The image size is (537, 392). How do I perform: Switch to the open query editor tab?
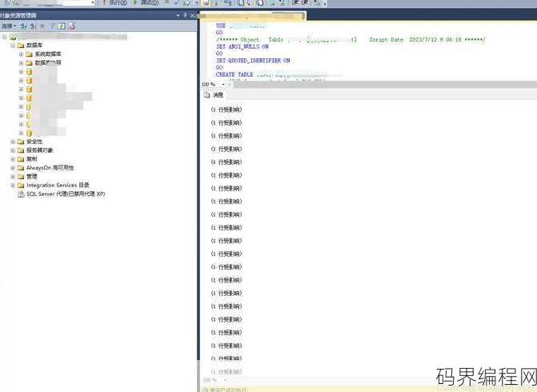252,16
